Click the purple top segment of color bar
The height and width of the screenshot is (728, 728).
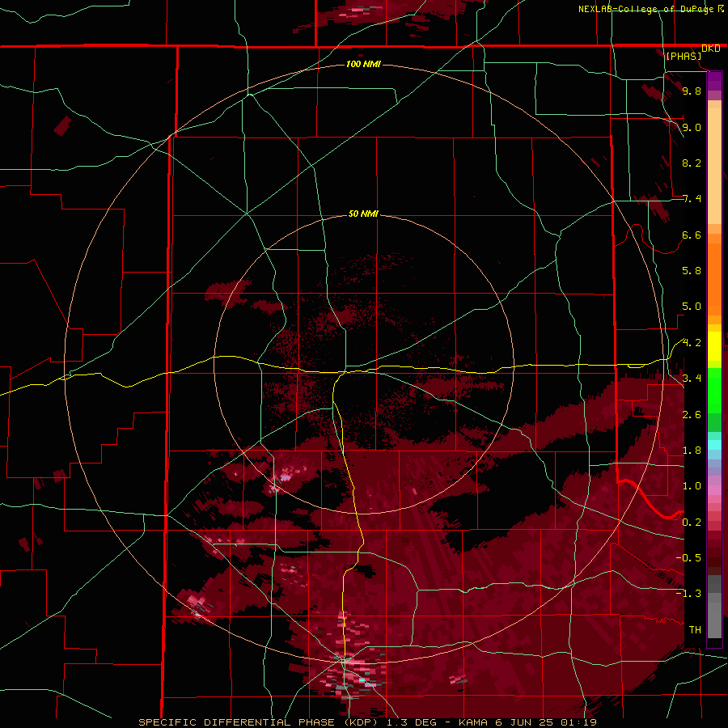coord(714,81)
